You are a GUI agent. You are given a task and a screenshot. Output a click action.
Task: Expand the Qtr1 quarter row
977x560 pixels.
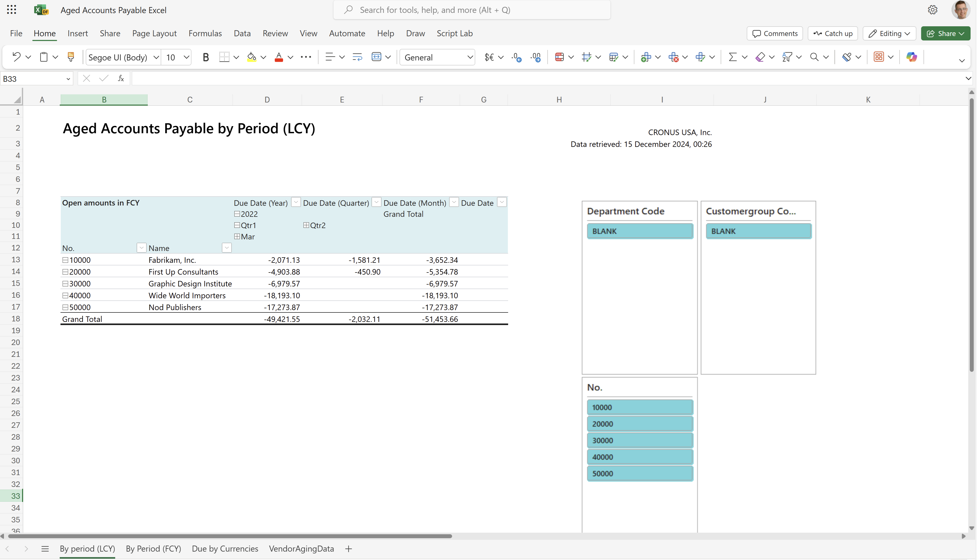pos(237,225)
